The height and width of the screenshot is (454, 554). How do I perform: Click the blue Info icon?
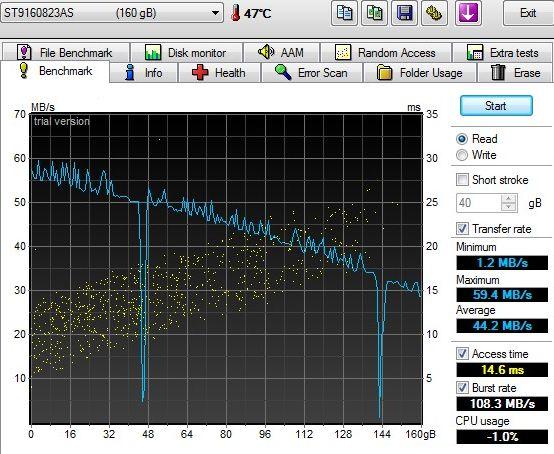[x=130, y=72]
